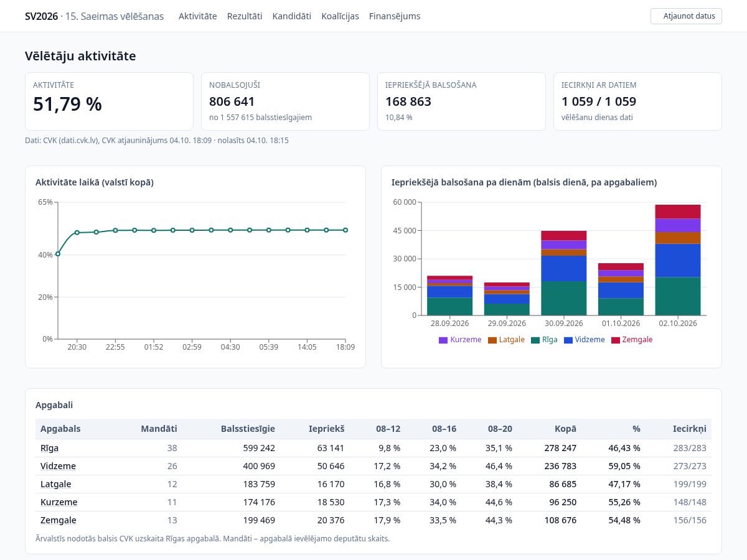The image size is (747, 560).
Task: Click the Kopā column header
Action: coord(566,429)
